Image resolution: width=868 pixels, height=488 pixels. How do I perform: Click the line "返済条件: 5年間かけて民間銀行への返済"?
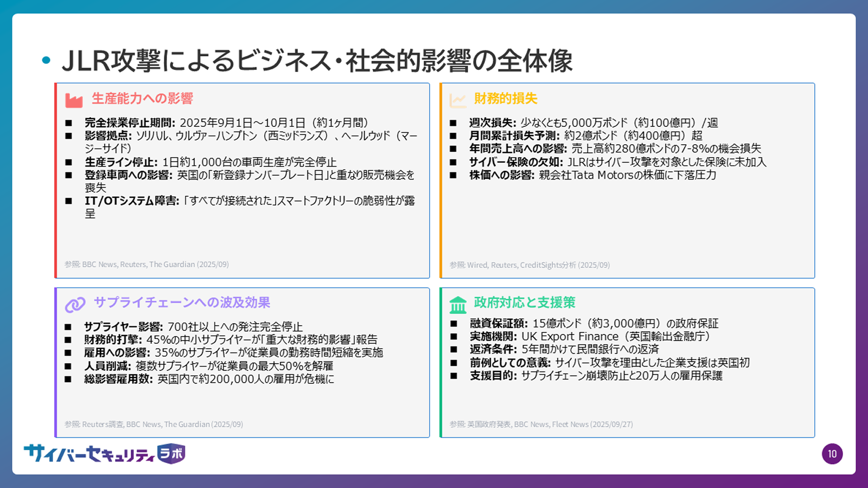click(x=564, y=349)
